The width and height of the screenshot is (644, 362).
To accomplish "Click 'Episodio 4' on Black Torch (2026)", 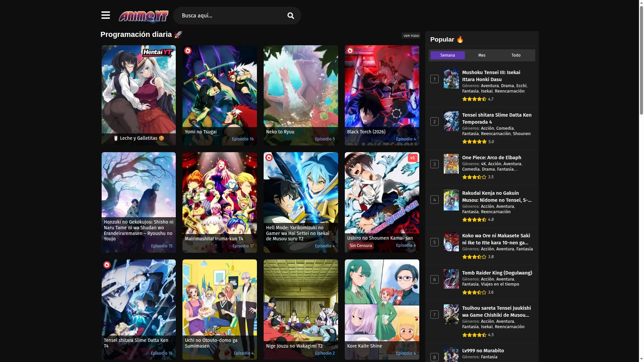I will click(x=406, y=139).
